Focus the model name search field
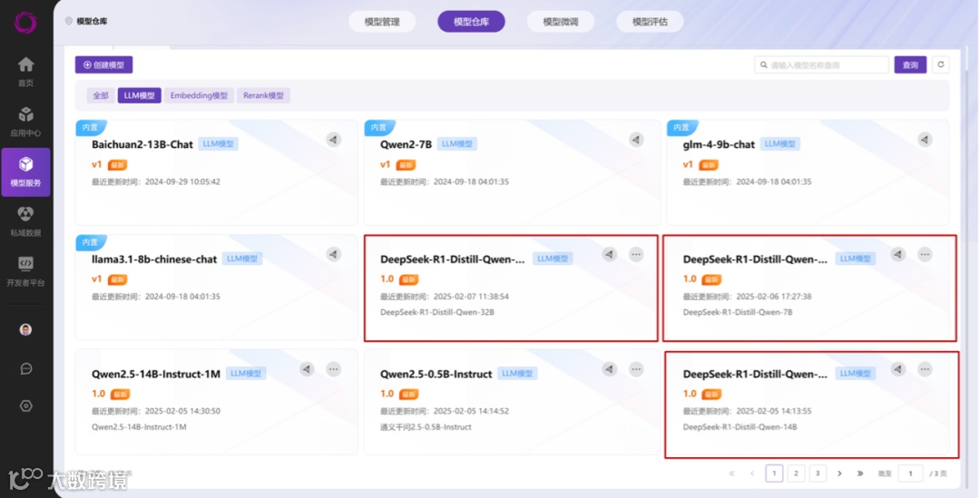 point(821,65)
